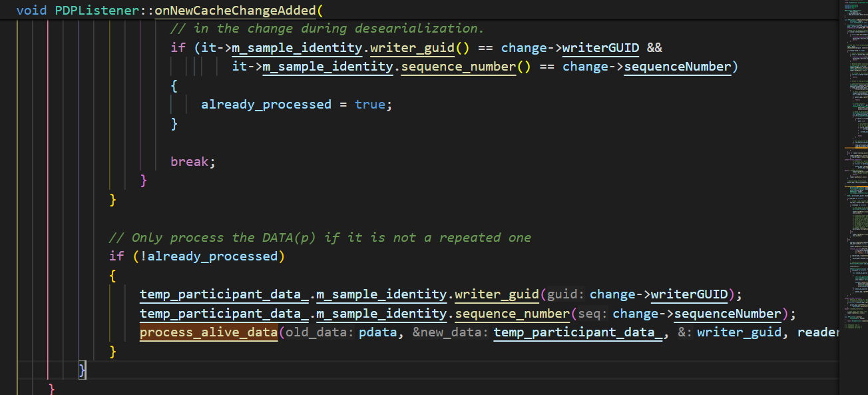The height and width of the screenshot is (395, 868).
Task: Click the highlighted closing brace at cursor
Action: pos(82,370)
